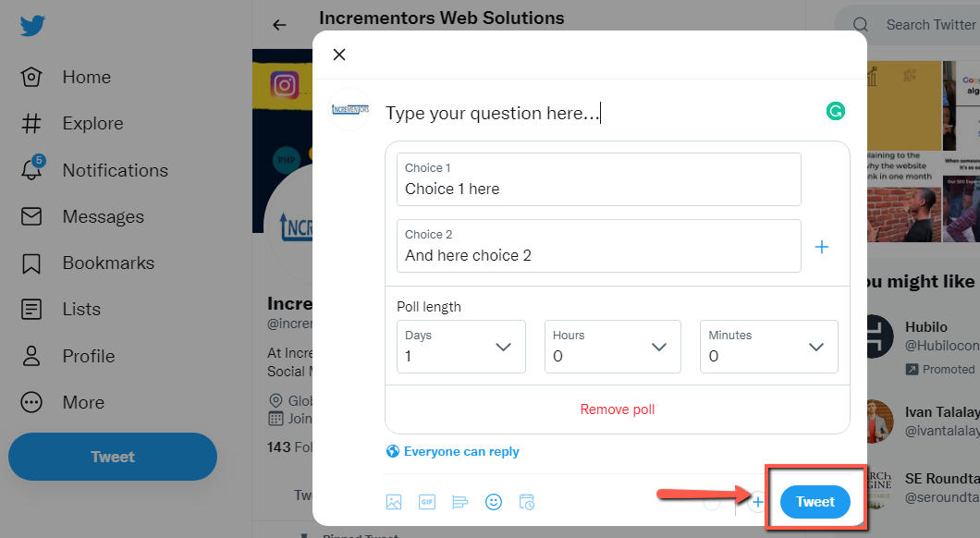The image size is (980, 538).
Task: Click the tweet progress circle indicator
Action: (712, 501)
